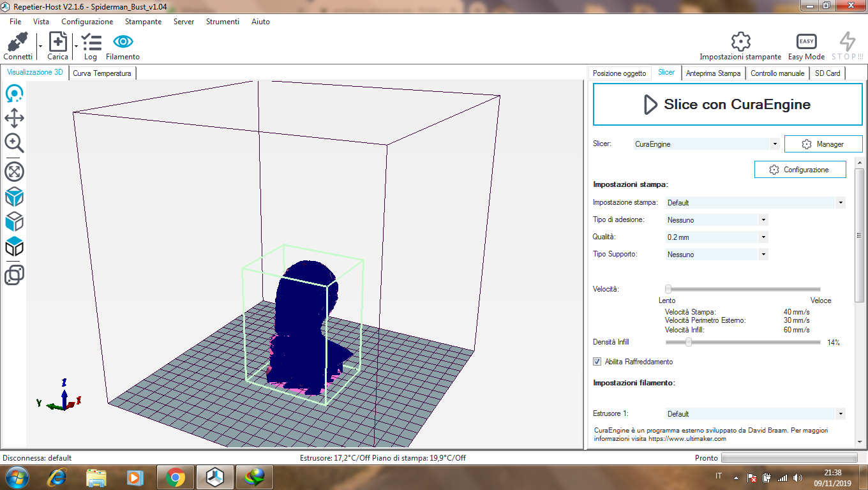Click Slice con CuraEngine button

click(728, 105)
